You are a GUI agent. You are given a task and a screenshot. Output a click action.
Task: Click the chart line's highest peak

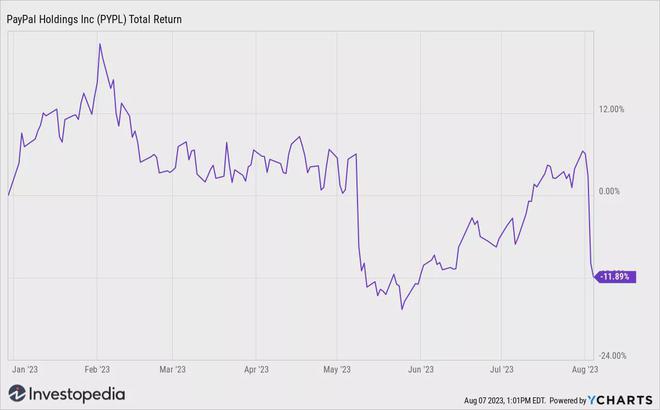pos(99,44)
